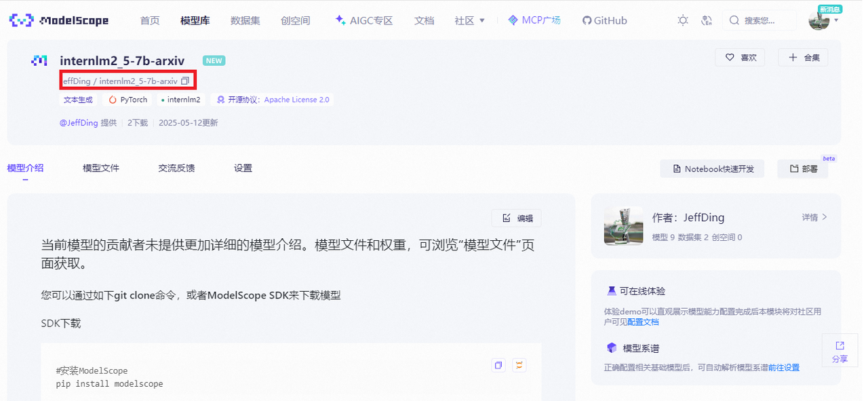Click the NEW badge next to title

214,60
